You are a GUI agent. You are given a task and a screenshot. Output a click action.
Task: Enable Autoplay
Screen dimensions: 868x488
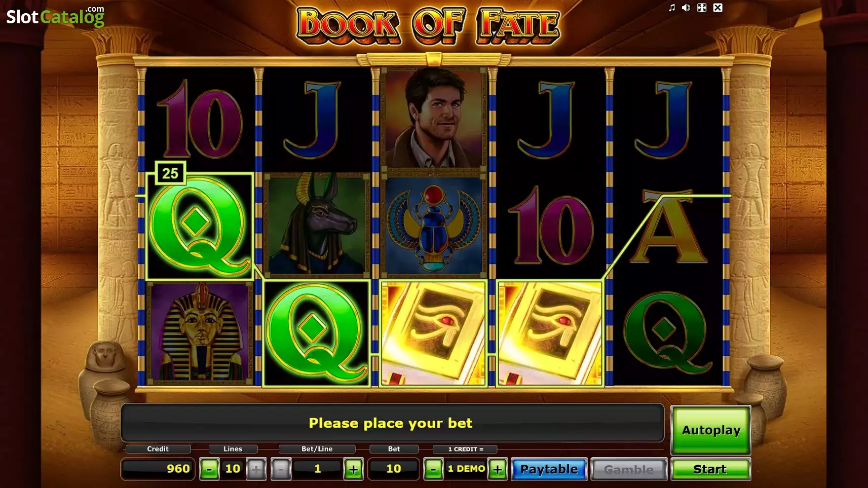tap(711, 430)
